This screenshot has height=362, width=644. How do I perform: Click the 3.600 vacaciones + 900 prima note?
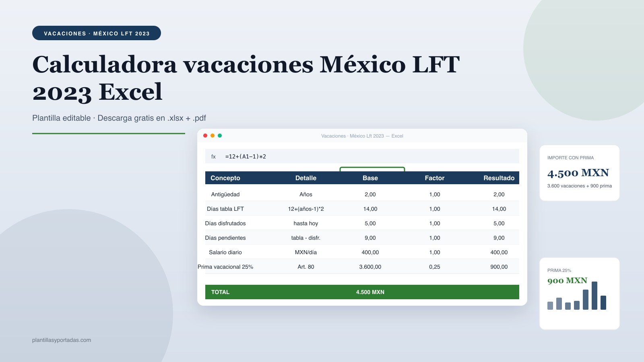(580, 186)
